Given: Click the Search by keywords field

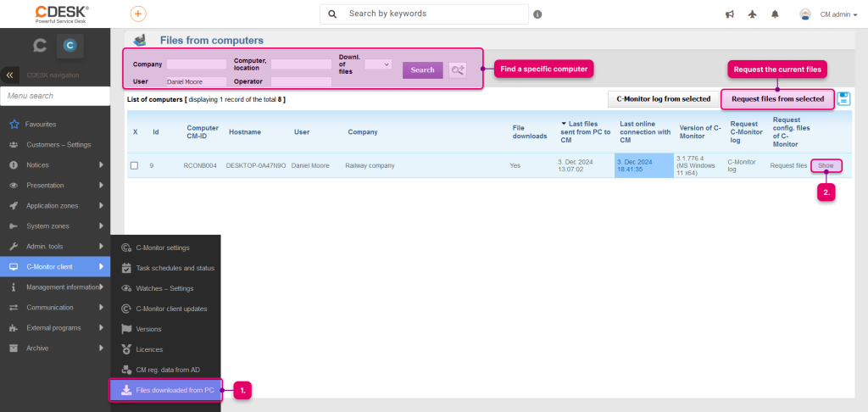Looking at the screenshot, I should pyautogui.click(x=424, y=14).
